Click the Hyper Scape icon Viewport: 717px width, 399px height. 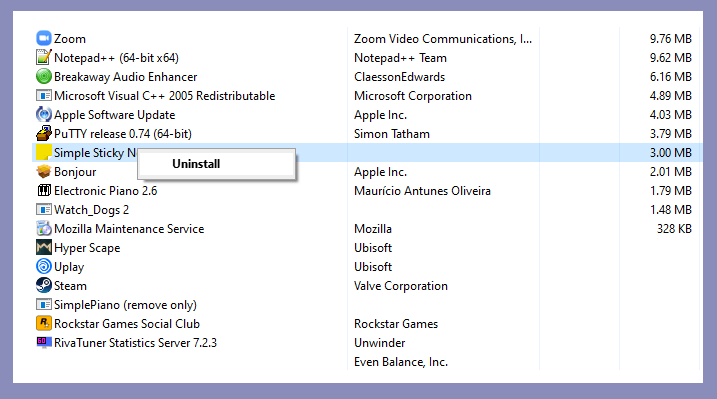coord(43,248)
